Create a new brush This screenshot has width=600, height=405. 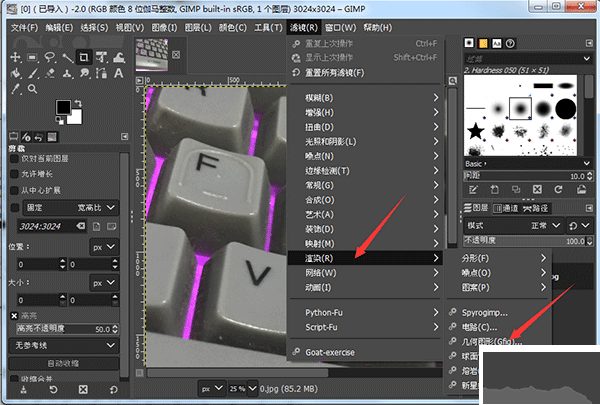coord(494,189)
